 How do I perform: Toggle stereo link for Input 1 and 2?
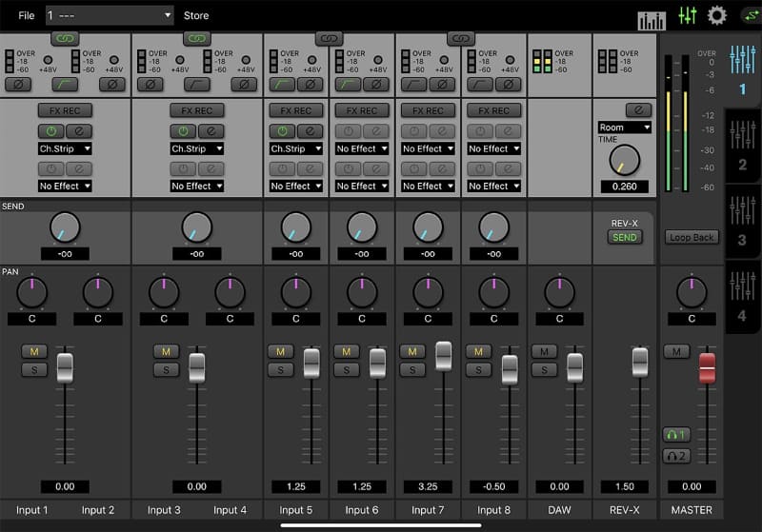(x=65, y=38)
